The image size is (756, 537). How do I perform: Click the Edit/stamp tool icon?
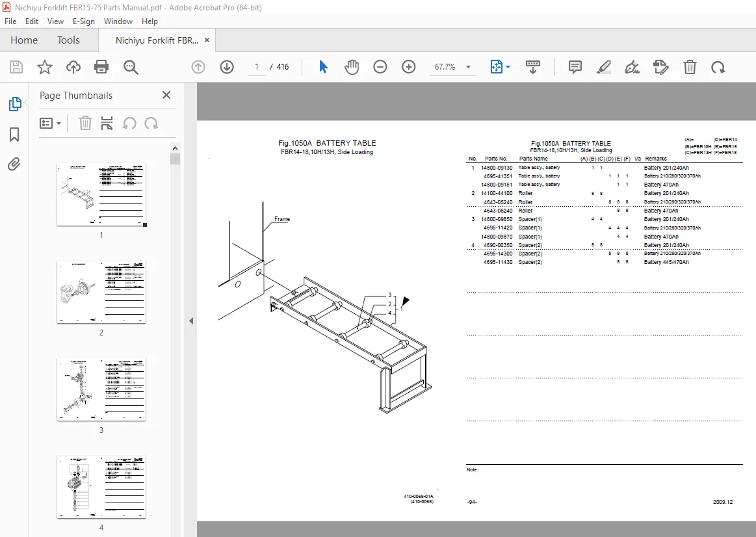661,67
